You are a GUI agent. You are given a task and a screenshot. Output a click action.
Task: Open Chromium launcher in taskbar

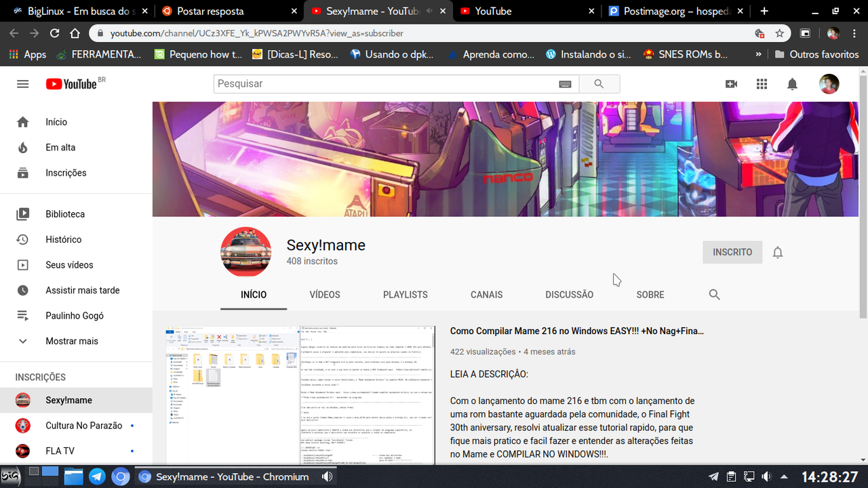coord(120,476)
